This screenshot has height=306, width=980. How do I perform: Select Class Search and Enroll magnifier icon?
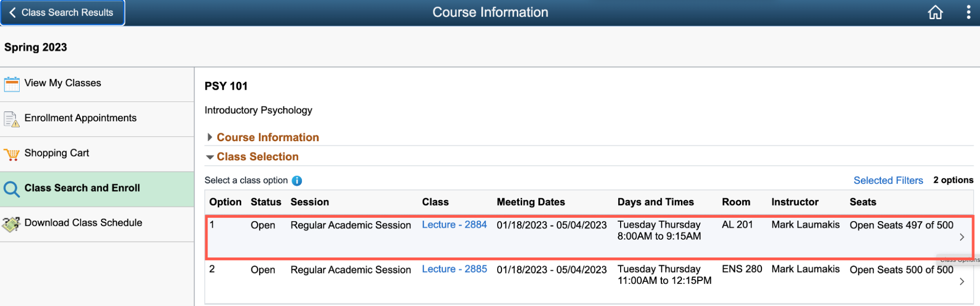click(12, 188)
